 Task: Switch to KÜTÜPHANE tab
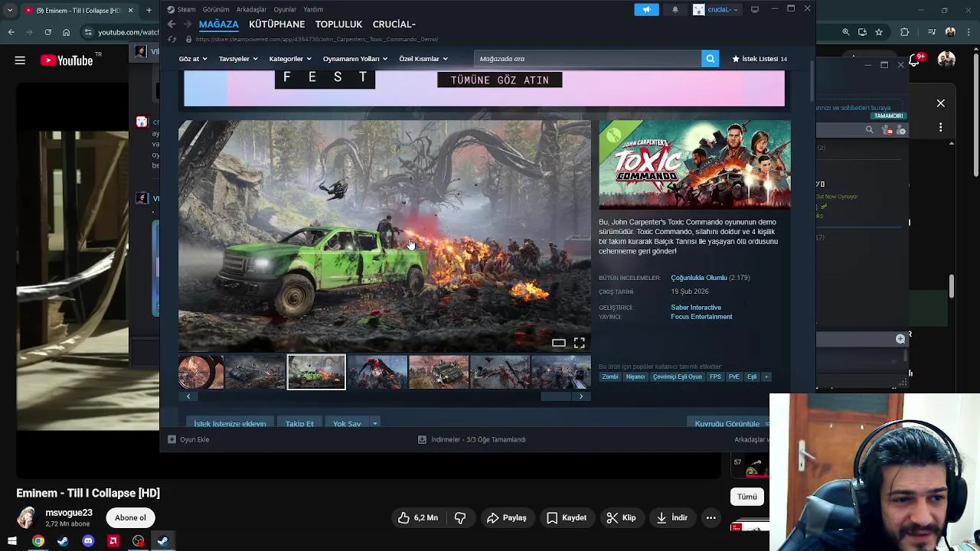[x=276, y=24]
